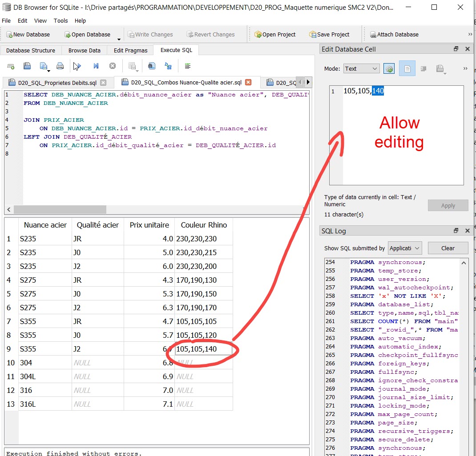Open the Tools menu
The image size is (476, 456).
61,20
